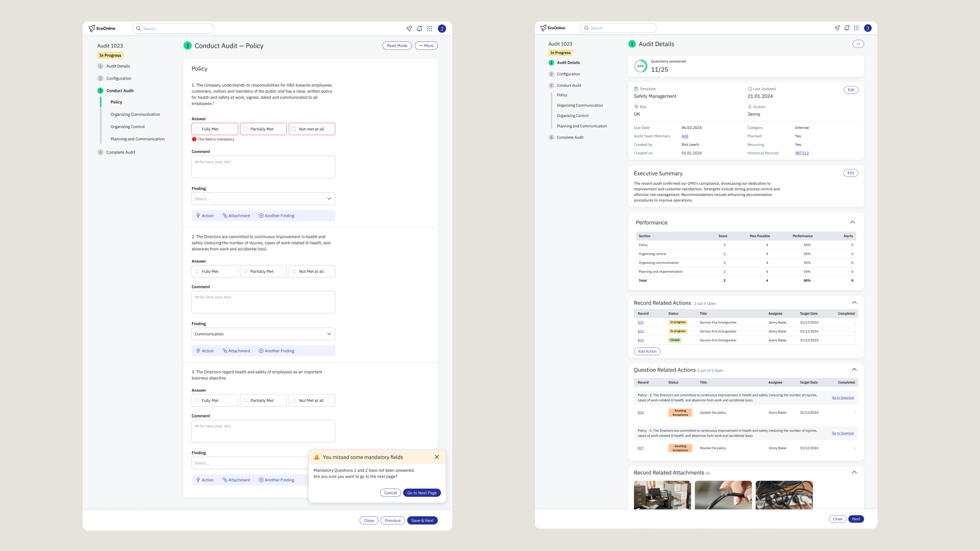
Task: Select Not Met at all for question 3
Action: click(312, 400)
